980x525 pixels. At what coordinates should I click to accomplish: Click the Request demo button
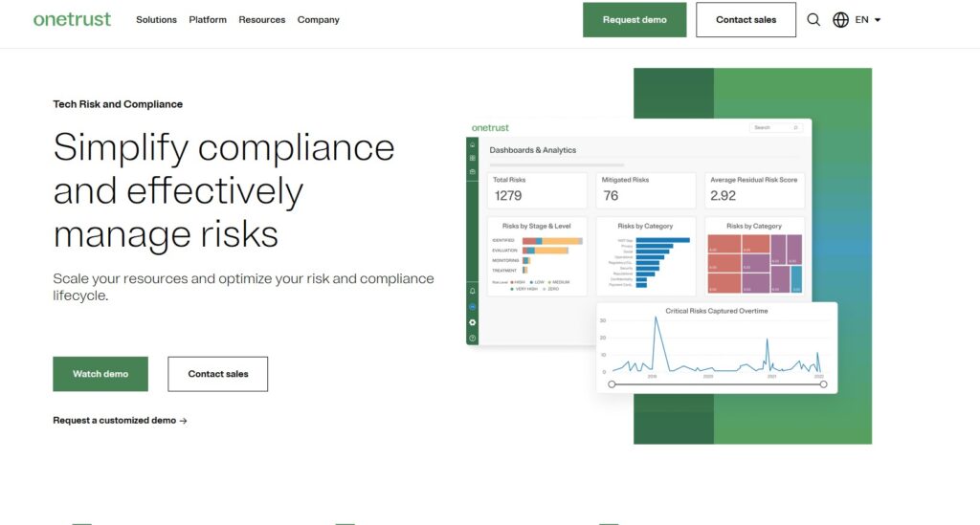pos(635,19)
